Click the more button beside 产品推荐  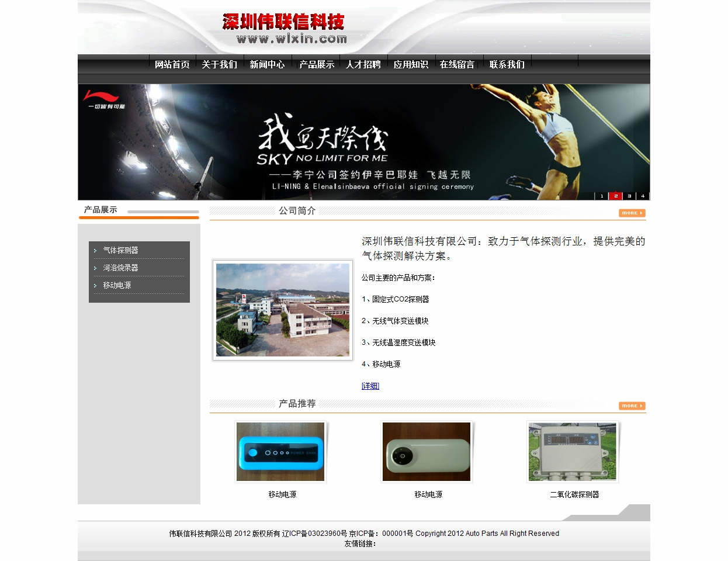coord(632,406)
